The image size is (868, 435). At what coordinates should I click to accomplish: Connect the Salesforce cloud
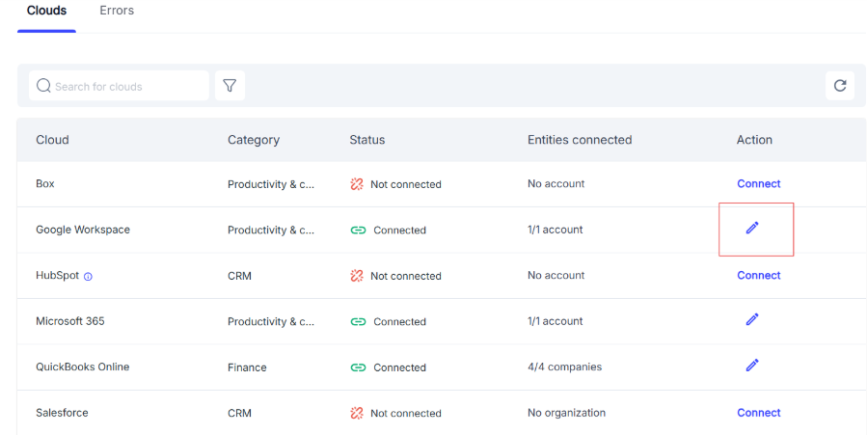click(x=758, y=413)
